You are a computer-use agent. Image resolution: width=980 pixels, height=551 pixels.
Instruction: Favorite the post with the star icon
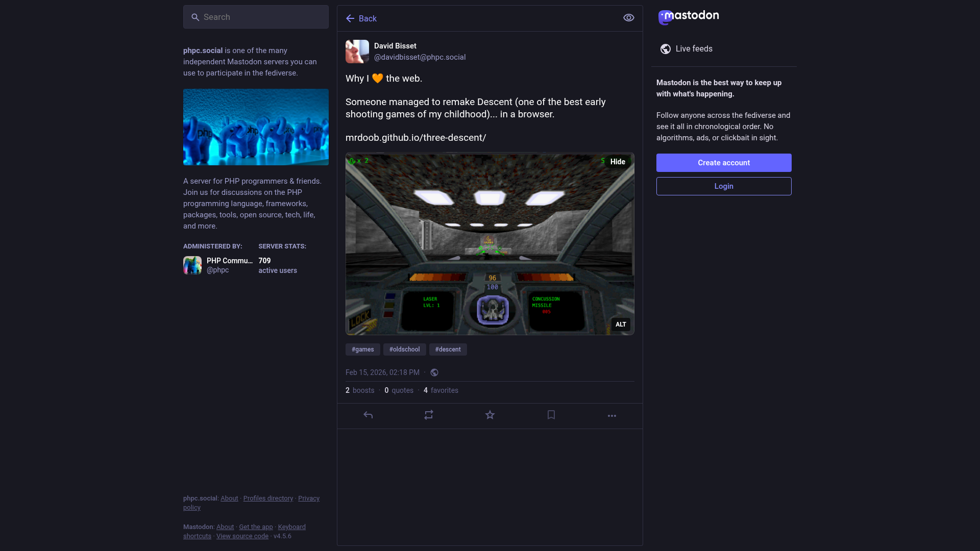coord(490,415)
